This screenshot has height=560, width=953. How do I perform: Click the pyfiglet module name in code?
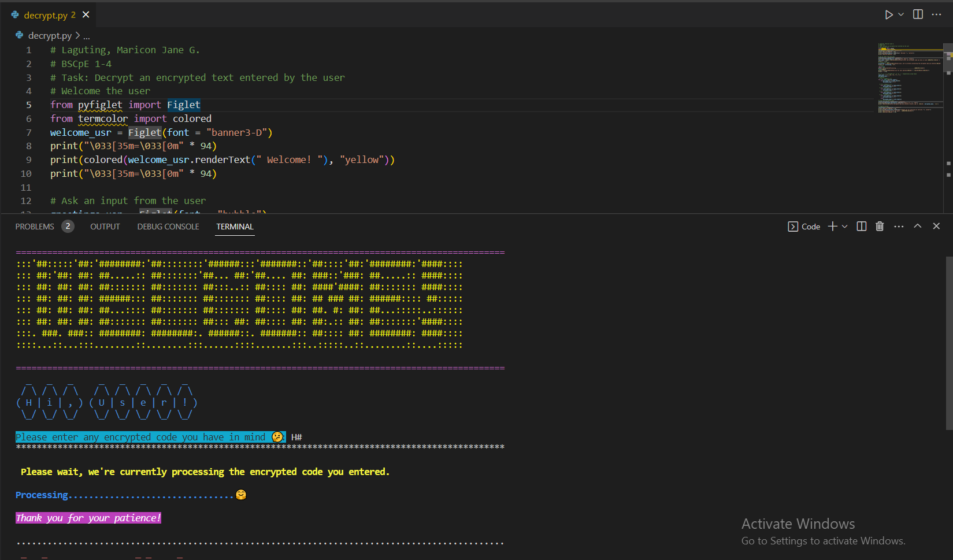click(100, 105)
